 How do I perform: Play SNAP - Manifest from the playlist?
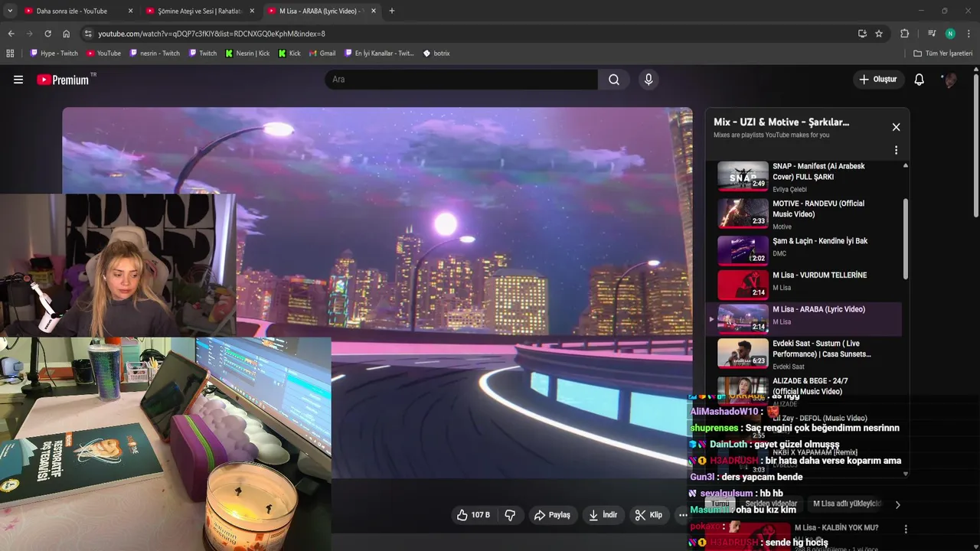click(x=804, y=177)
